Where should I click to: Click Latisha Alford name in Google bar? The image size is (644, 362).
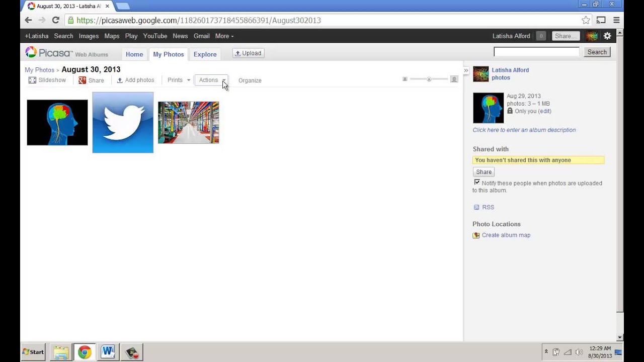(x=511, y=36)
